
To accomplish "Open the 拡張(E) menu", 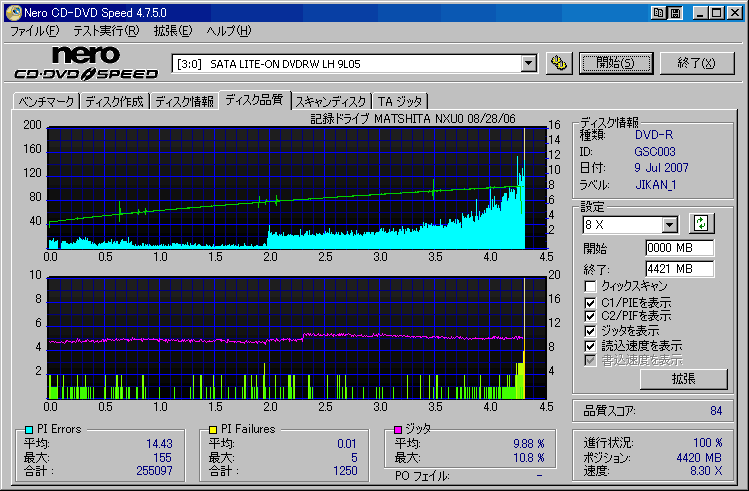I will pos(172,31).
